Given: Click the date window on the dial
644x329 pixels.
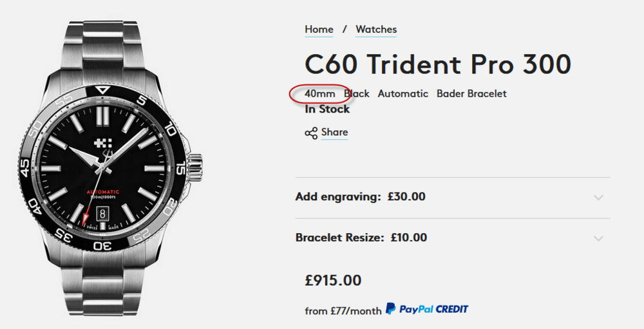Looking at the screenshot, I should point(102,213).
